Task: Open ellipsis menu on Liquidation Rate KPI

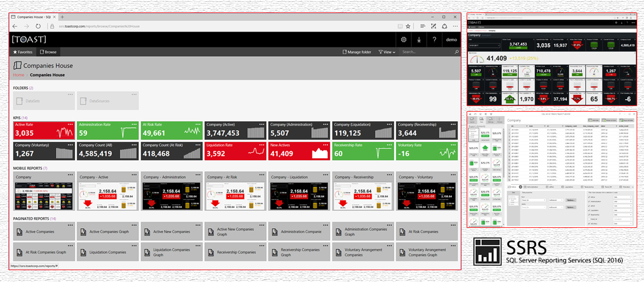Action: pyautogui.click(x=262, y=144)
